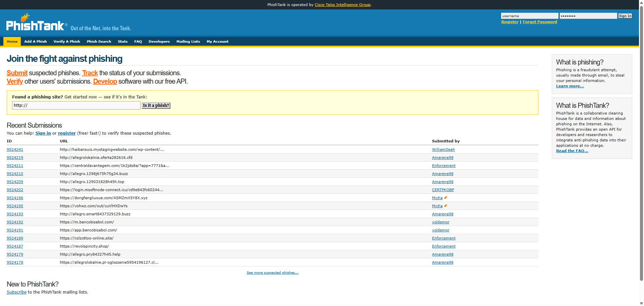Click the Forgot Password link
Screen dimensions: 644x306
(x=540, y=22)
